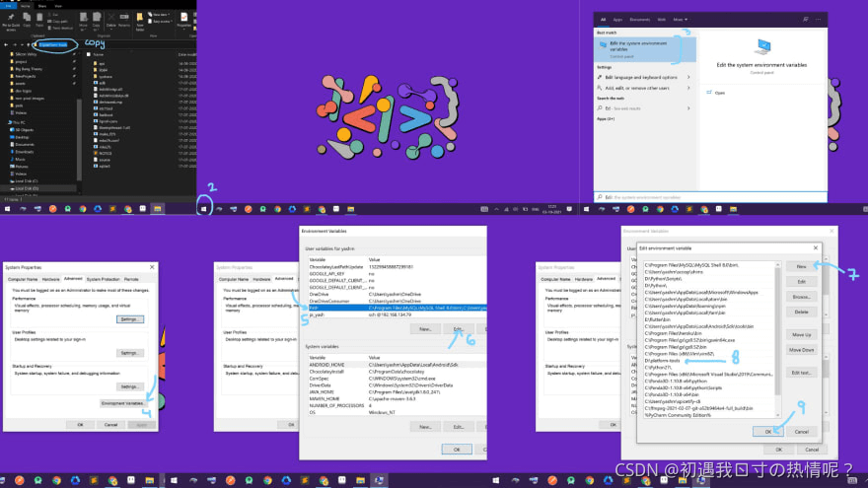
Task: Click New in Edit environment variable dialog
Action: pos(801,266)
